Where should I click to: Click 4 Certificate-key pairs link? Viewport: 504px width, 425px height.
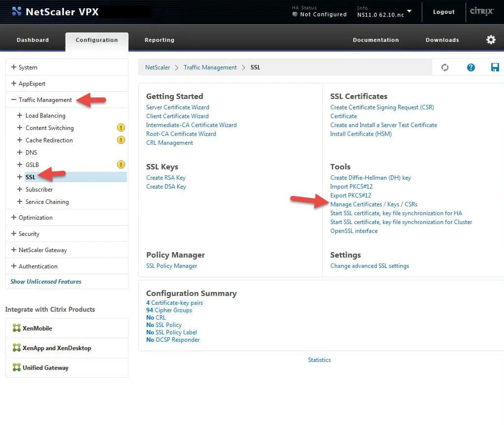(174, 303)
